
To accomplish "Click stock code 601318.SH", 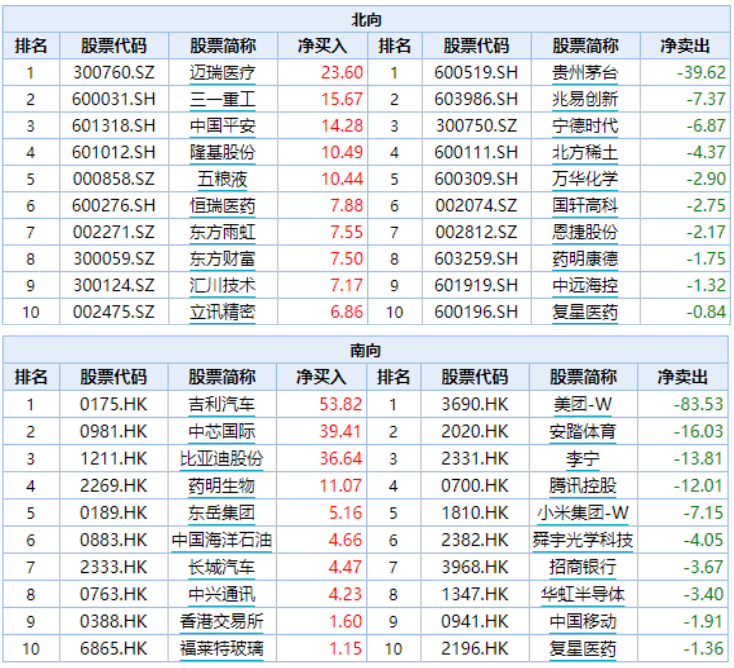I will coord(114,126).
